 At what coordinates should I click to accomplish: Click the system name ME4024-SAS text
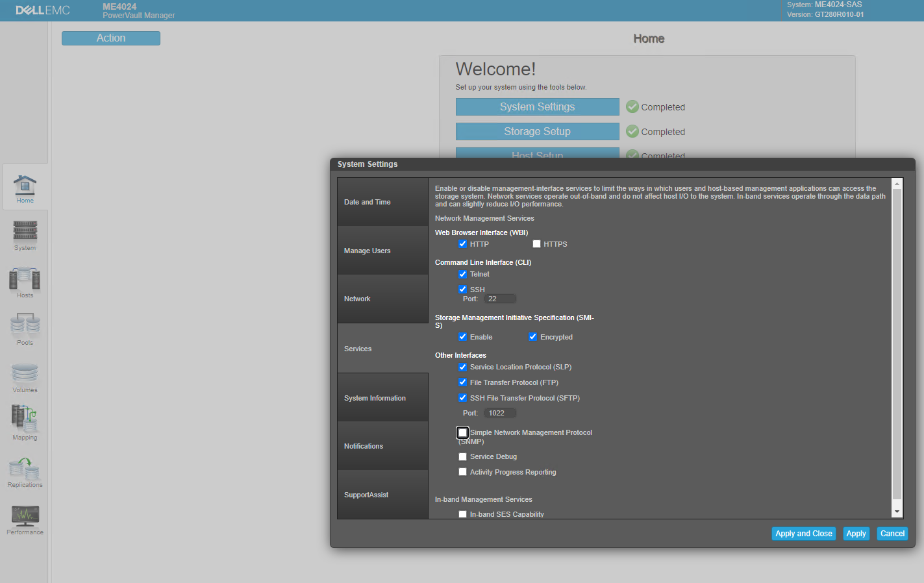click(838, 5)
